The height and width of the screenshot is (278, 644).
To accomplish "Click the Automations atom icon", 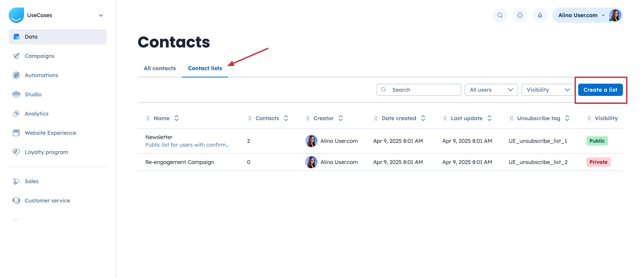I will (16, 75).
